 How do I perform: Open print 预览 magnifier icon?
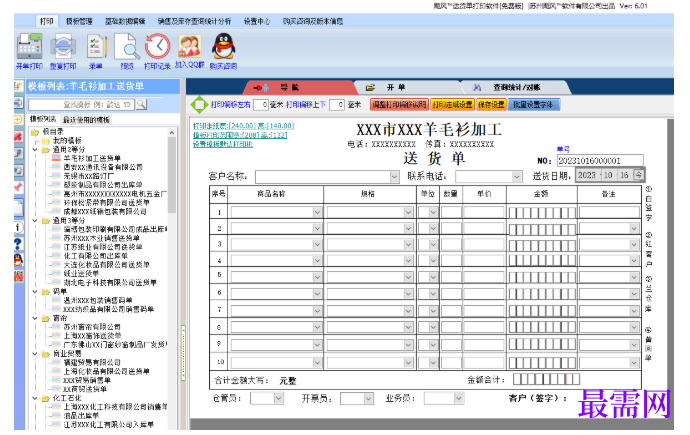(127, 47)
